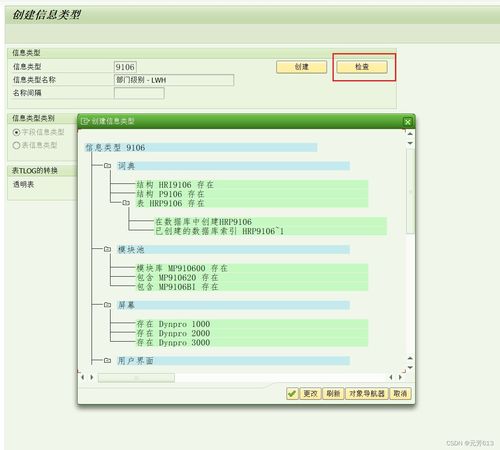Select the 模块库 MP910600 存在 tree entry

click(182, 268)
